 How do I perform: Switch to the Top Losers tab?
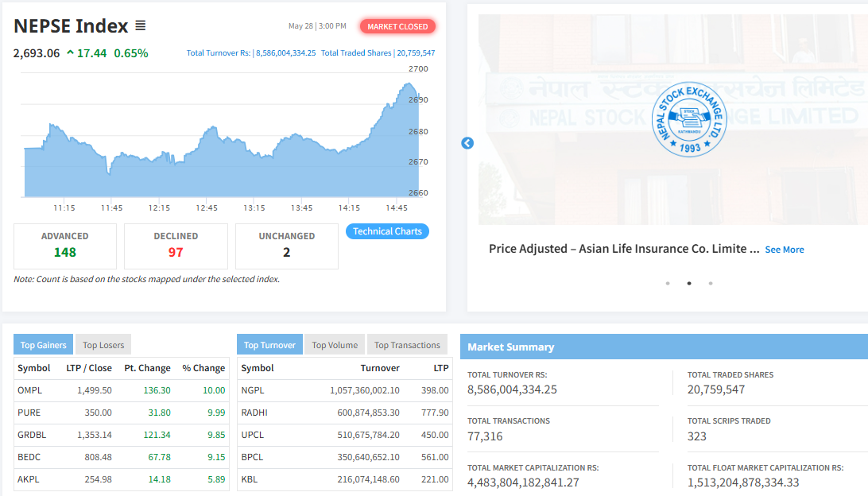pos(103,345)
